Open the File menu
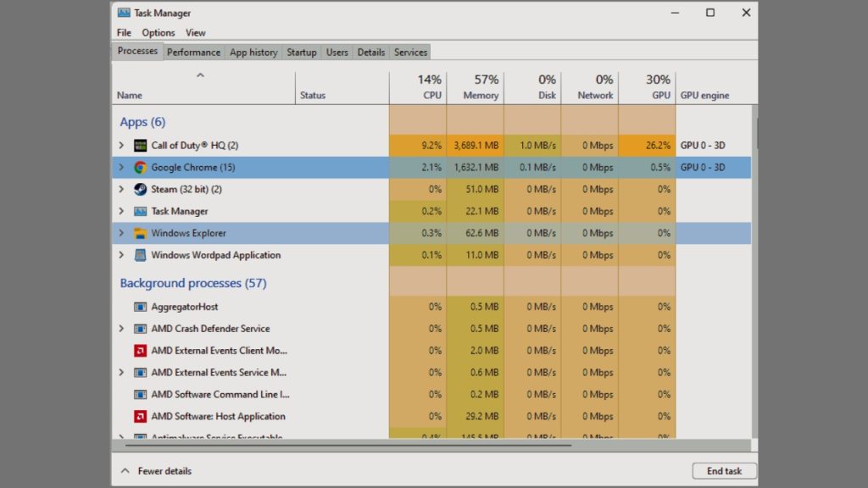Viewport: 868px width, 488px height. point(124,33)
